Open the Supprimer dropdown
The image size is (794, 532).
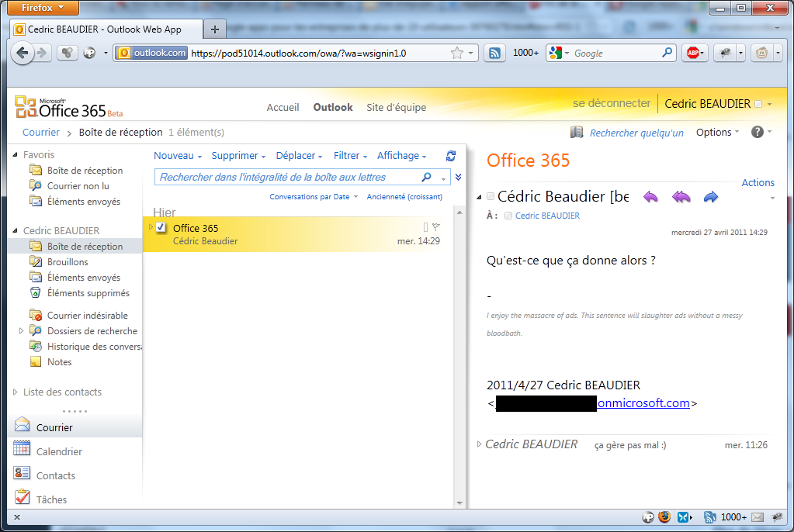click(238, 155)
